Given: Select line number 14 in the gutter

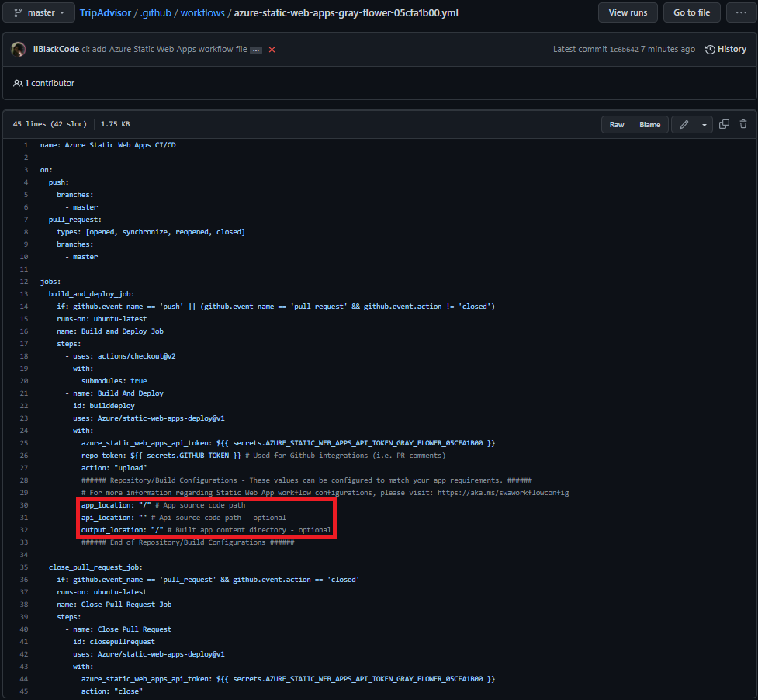Looking at the screenshot, I should [24, 307].
